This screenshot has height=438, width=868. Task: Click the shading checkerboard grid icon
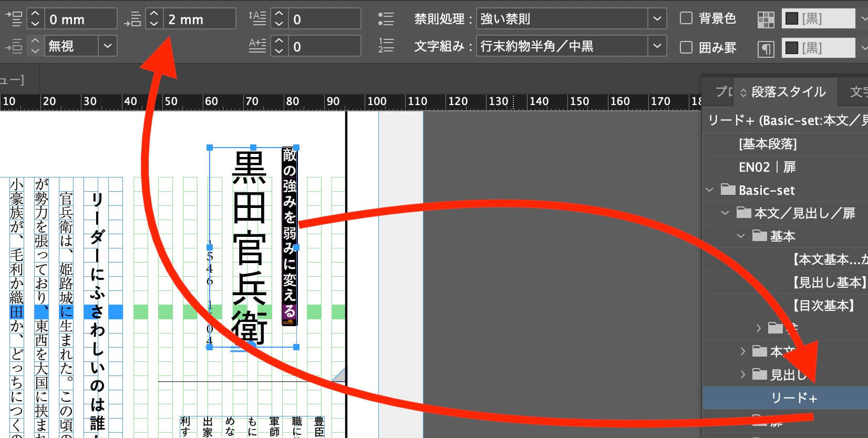tap(766, 20)
